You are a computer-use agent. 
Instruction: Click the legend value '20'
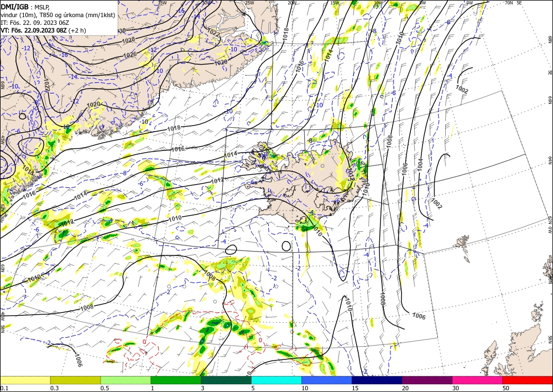point(405,388)
